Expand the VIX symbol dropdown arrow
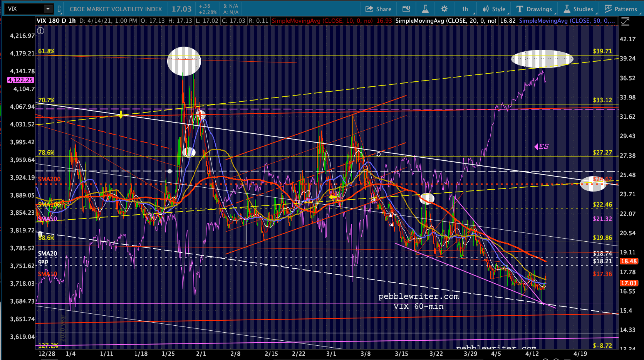Screen dimensions: 644x360 click(48, 8)
